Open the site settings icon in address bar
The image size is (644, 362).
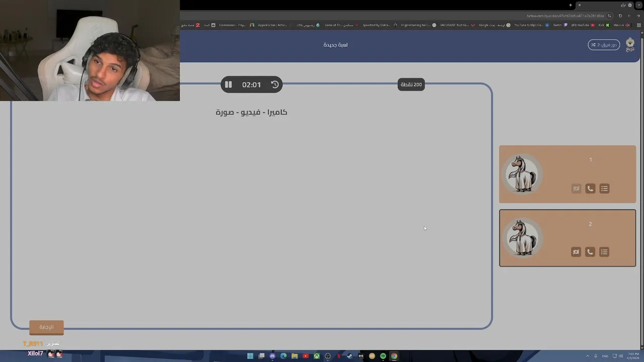tap(609, 16)
